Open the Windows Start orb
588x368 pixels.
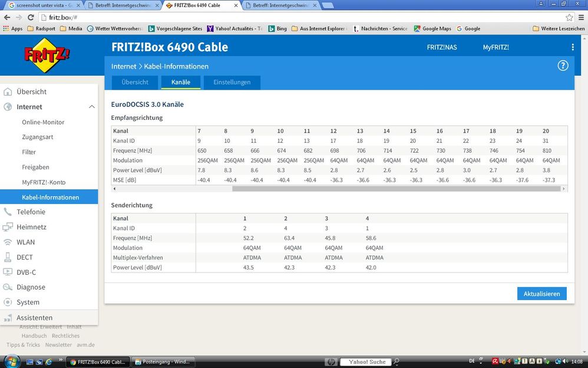pos(11,362)
